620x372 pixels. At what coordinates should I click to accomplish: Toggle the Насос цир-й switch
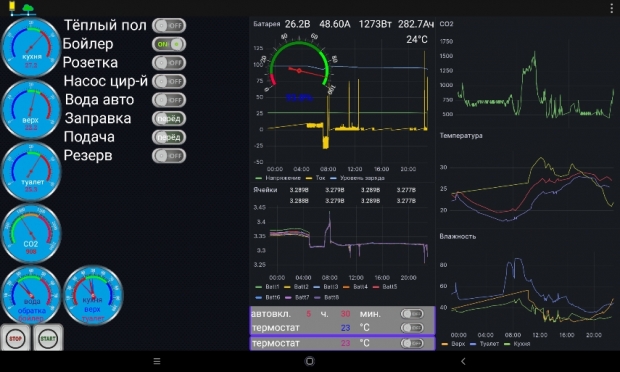(169, 81)
